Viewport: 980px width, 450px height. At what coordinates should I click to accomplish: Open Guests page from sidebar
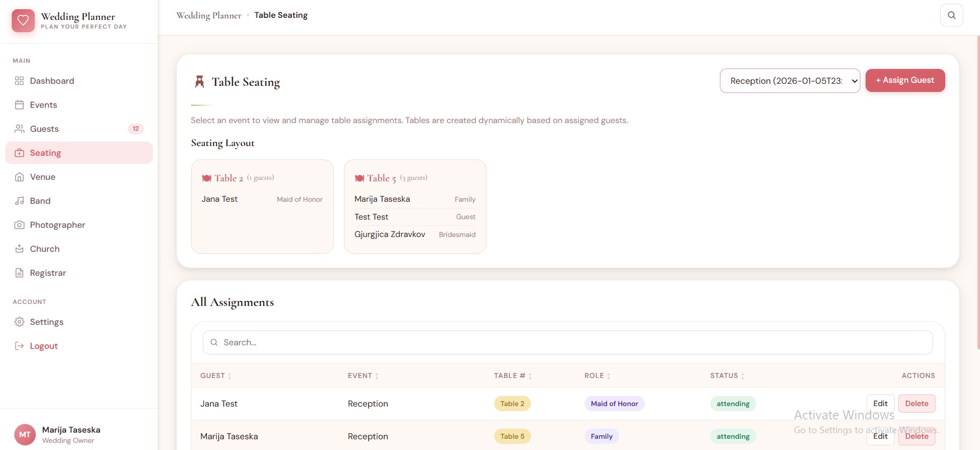pos(44,129)
